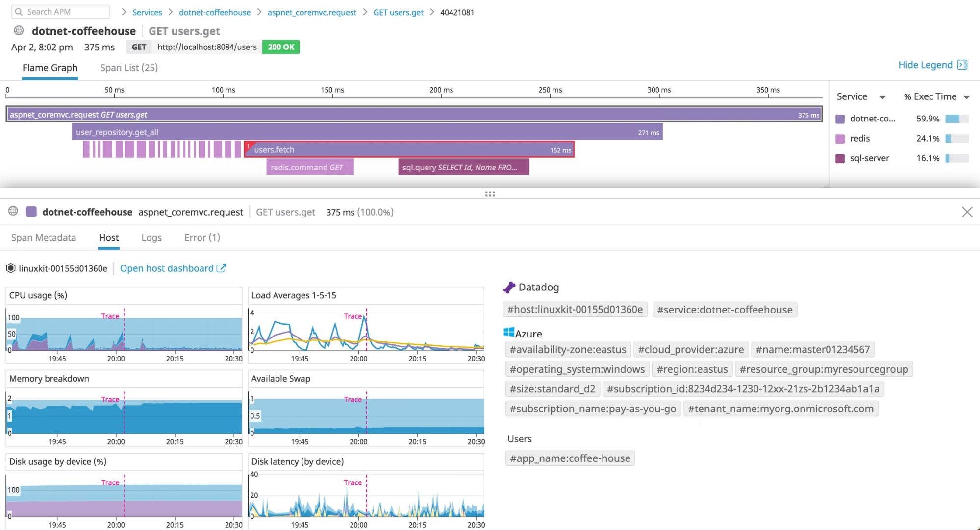Click the Azure logo icon in the tags section
Image resolution: width=980 pixels, height=530 pixels.
(509, 333)
